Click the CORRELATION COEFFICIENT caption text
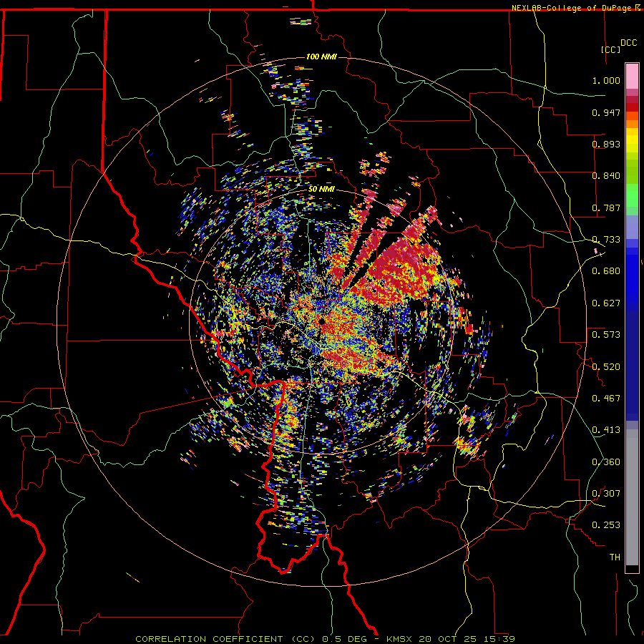 209,639
